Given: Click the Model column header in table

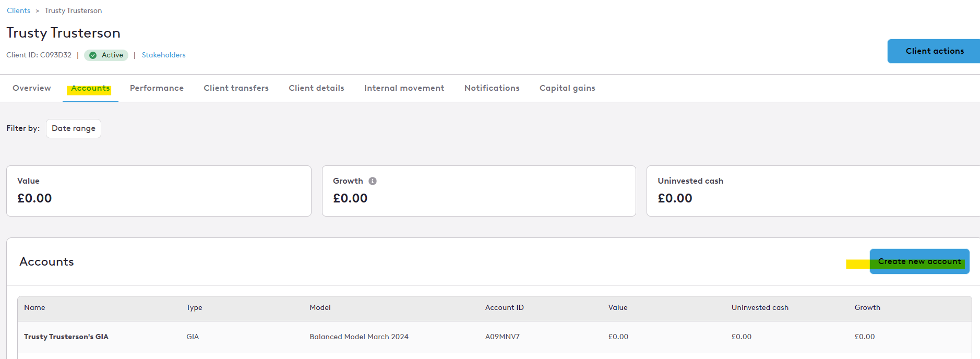Looking at the screenshot, I should [320, 308].
